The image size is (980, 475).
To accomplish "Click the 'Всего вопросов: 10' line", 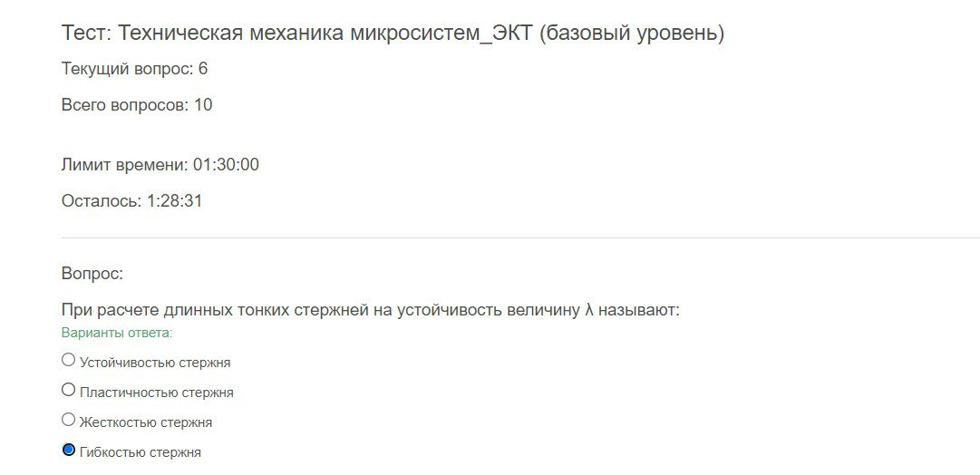I will coord(137,104).
